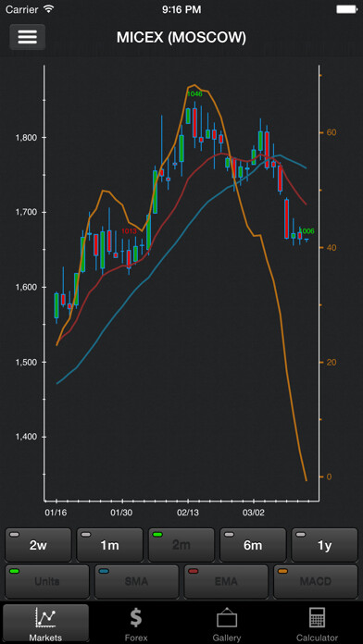Tap the MACD axis value 0
The image size is (363, 644).
click(329, 477)
